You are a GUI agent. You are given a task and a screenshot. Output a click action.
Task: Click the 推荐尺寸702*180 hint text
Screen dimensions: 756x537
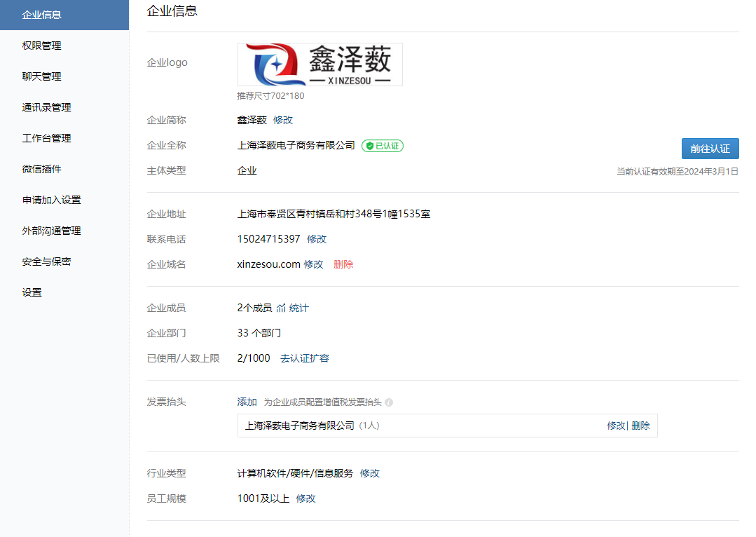(270, 96)
